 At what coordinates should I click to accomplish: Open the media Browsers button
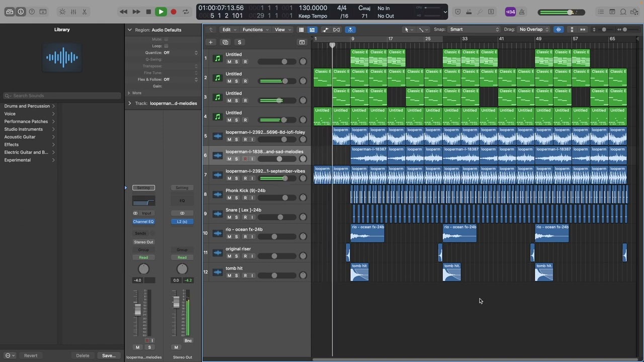[x=634, y=12]
